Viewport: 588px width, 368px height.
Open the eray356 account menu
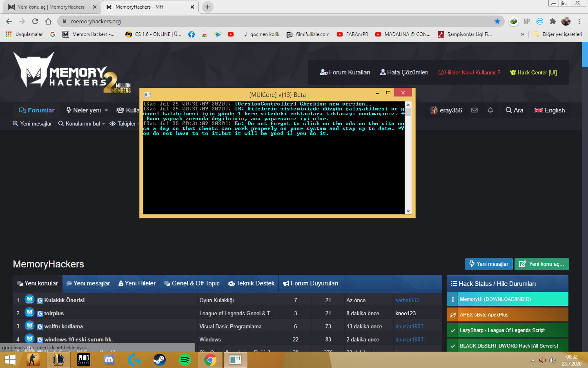[x=446, y=110]
